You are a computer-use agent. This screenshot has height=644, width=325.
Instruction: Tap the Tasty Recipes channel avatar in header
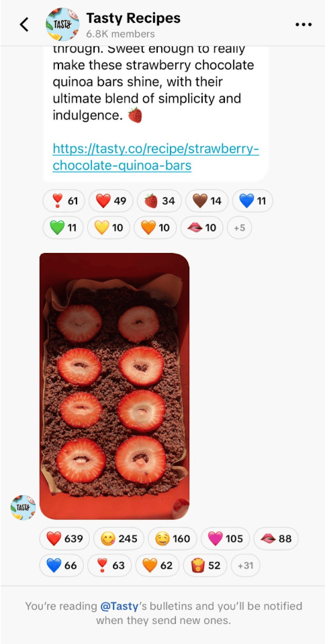[62, 24]
